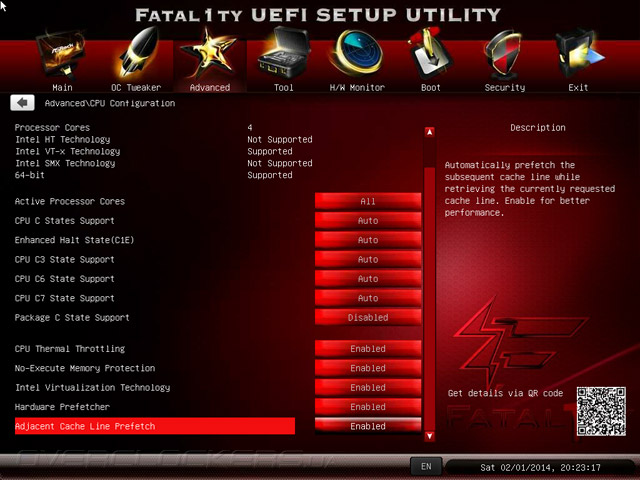The image size is (640, 480).
Task: Open the H/W Monitor radar icon
Action: click(358, 53)
